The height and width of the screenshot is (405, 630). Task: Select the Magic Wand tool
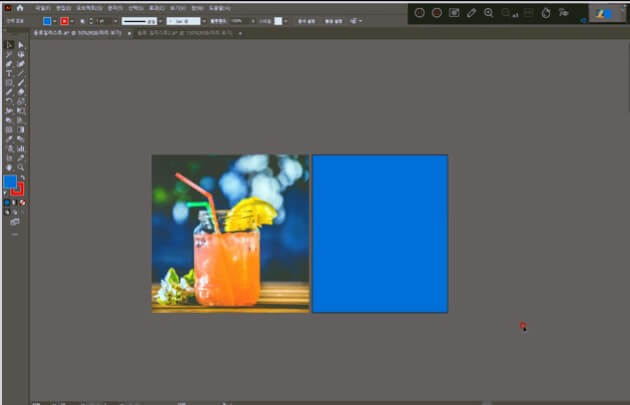(x=9, y=55)
